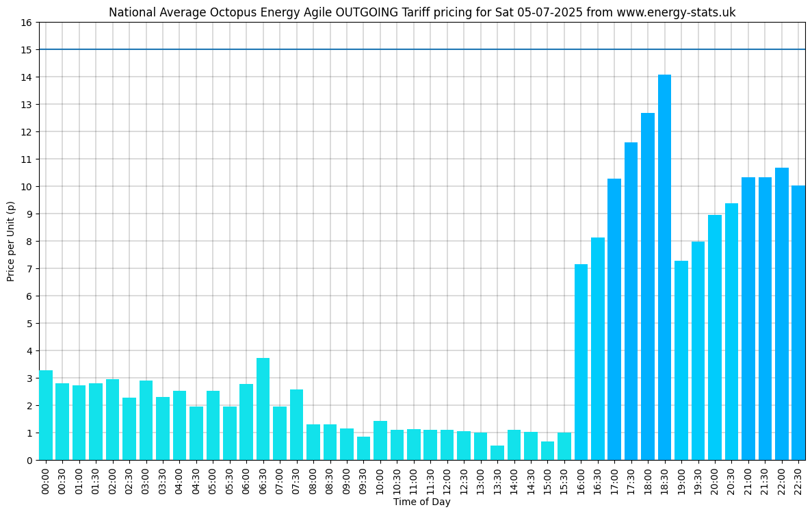Click the 06:30 price bar

point(263,409)
